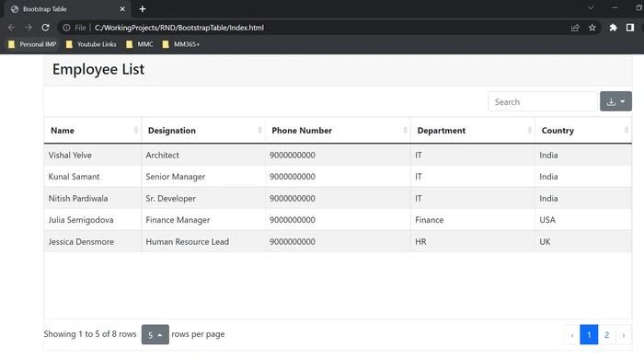The image size is (644, 359).
Task: Click the Human Resource Lead cell
Action: (x=203, y=241)
